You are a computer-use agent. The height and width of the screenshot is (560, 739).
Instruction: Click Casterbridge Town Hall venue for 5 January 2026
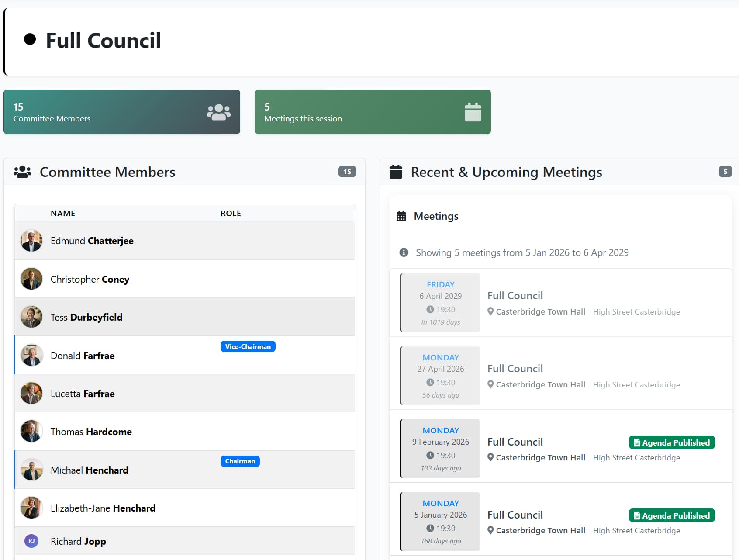pyautogui.click(x=541, y=530)
